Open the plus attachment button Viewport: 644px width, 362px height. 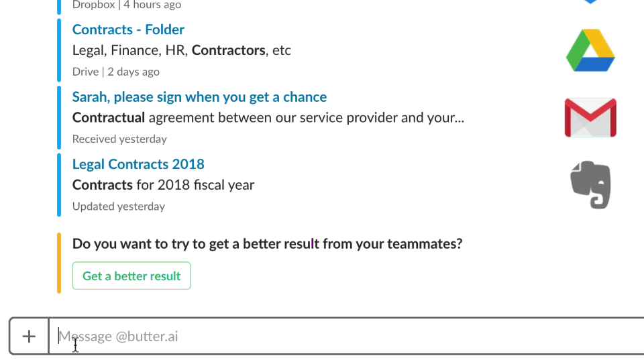tap(29, 337)
